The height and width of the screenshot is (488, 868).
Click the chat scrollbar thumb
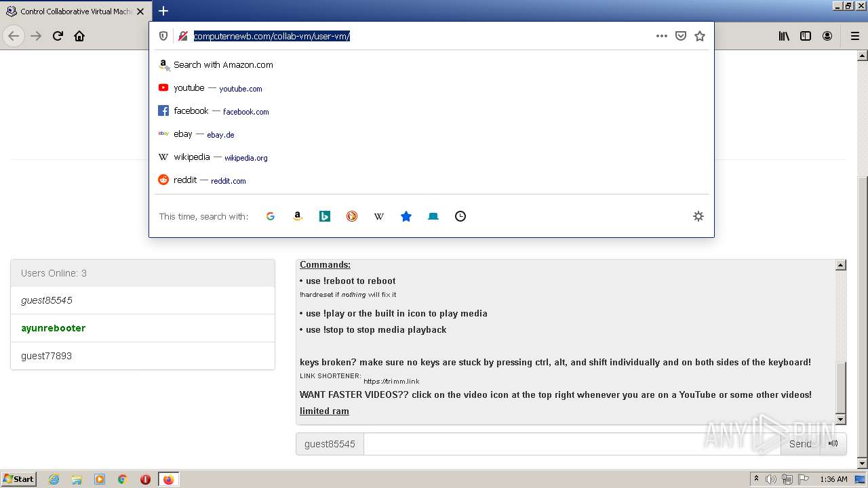click(841, 388)
